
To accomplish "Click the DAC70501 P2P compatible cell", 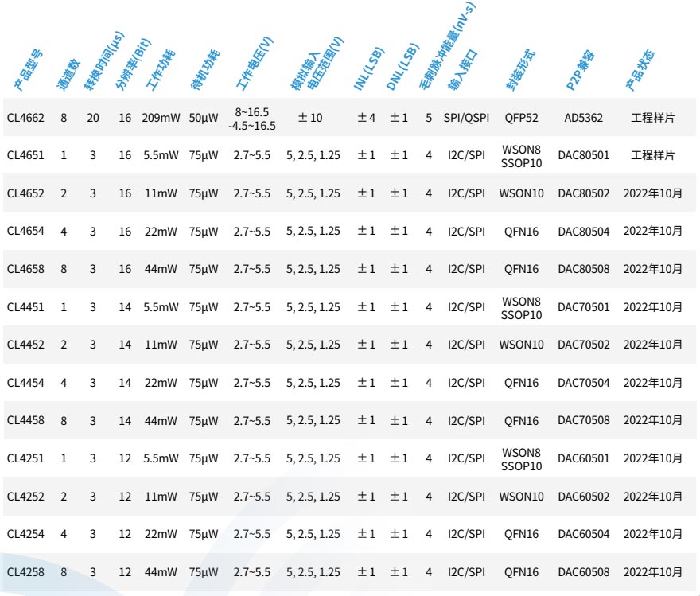I will pyautogui.click(x=583, y=307).
